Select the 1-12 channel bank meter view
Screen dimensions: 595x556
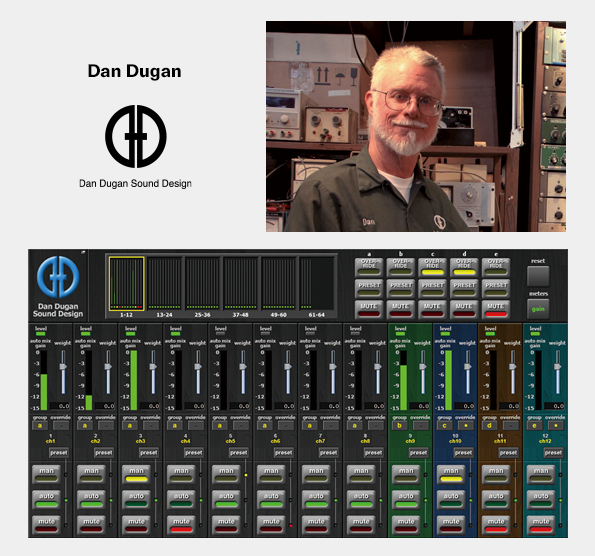[126, 284]
